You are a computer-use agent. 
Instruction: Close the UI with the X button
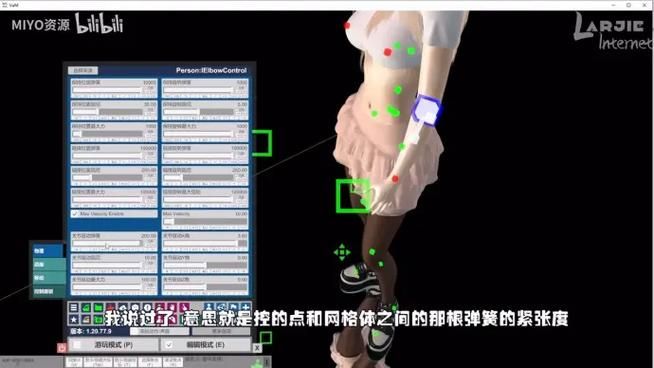(x=257, y=348)
